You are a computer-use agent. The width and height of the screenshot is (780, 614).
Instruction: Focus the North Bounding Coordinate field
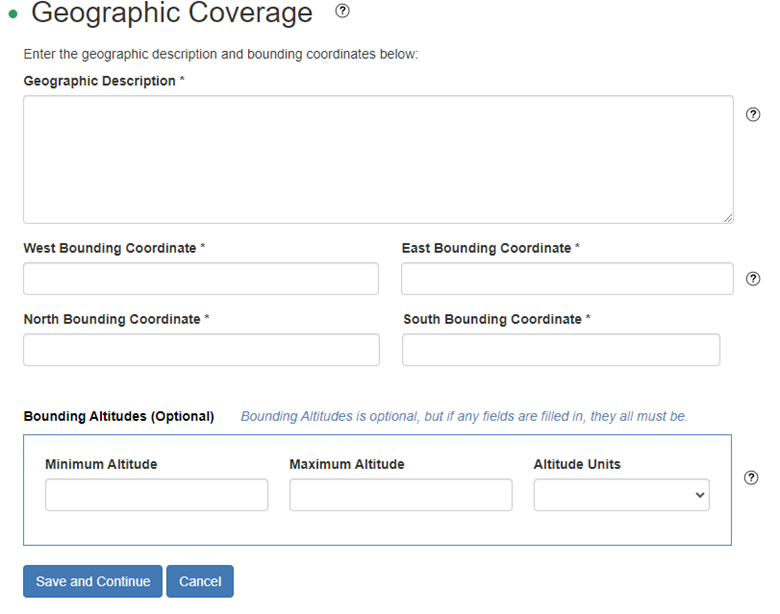pos(201,350)
